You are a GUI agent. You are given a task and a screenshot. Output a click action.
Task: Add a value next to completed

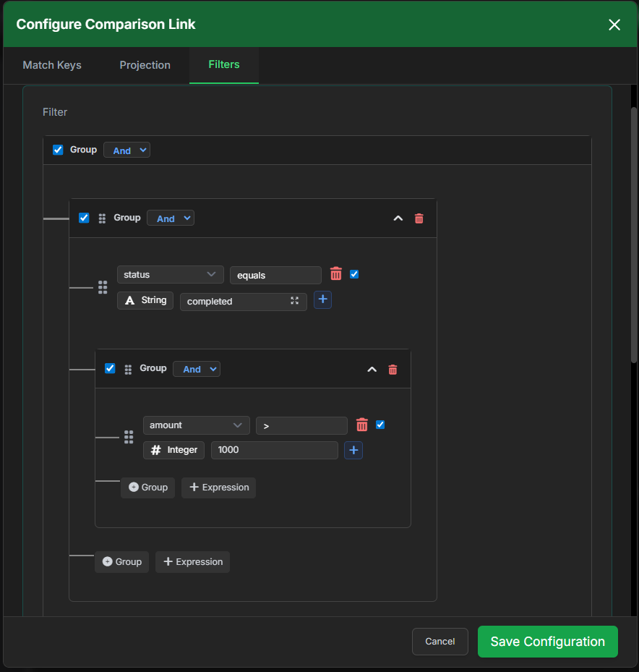(322, 299)
